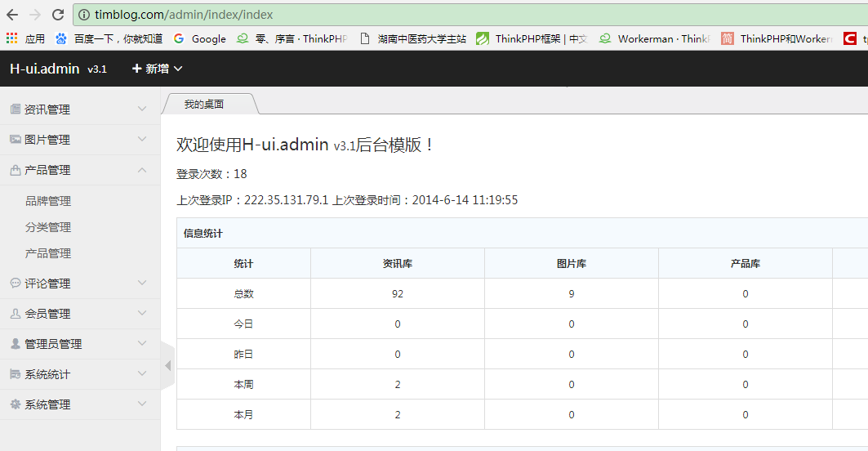Click the 资讯库 总数 value 92
Screen dimensions: 868x451
pyautogui.click(x=398, y=293)
